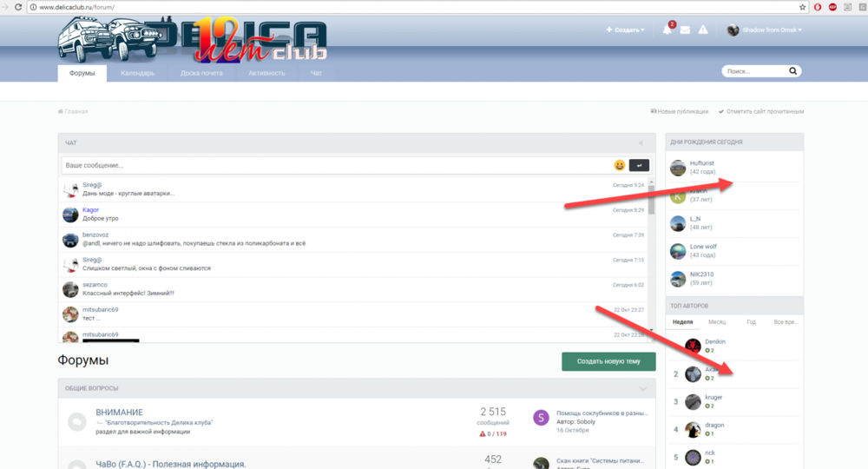868x469 pixels.
Task: Open the Создать dropdown menu
Action: 625,30
